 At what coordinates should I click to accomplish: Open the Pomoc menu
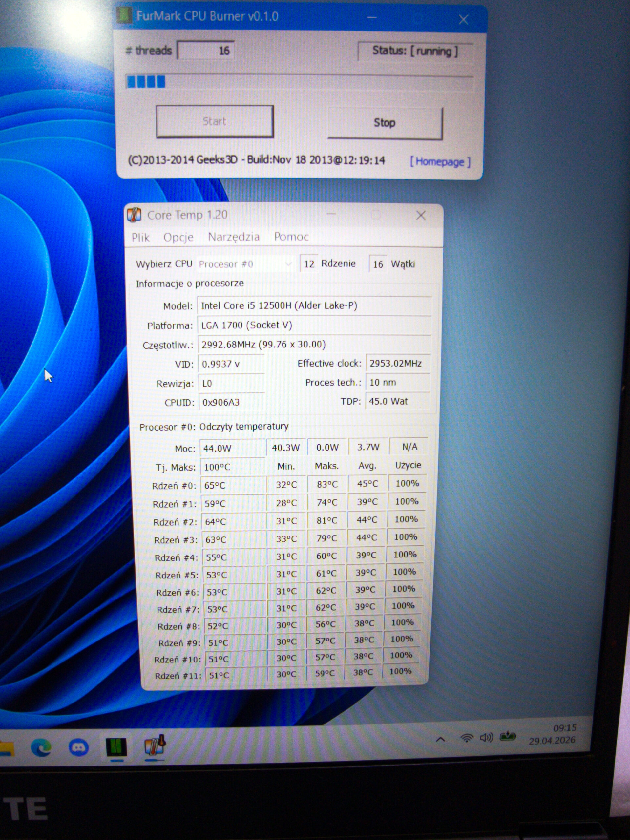[x=291, y=237]
